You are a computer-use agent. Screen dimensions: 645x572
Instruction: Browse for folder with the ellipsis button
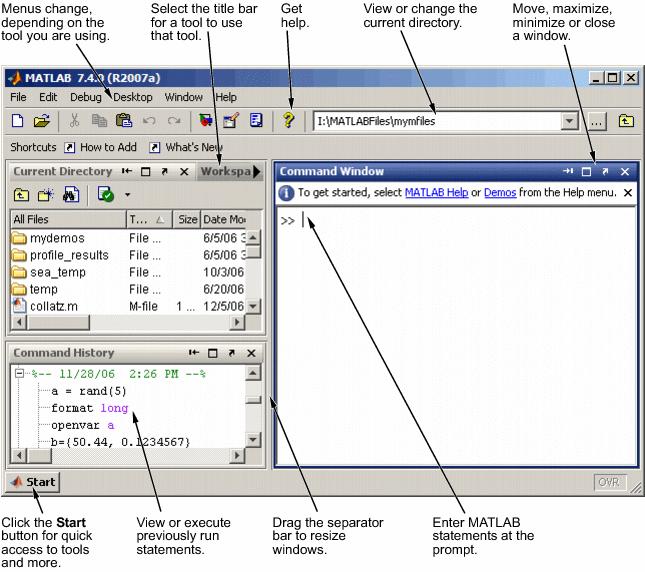597,122
